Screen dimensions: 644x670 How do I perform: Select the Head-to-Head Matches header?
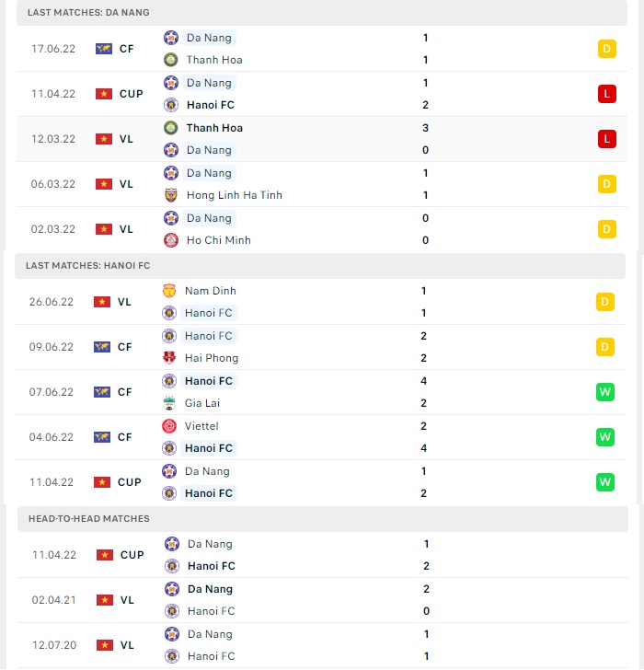pos(322,519)
